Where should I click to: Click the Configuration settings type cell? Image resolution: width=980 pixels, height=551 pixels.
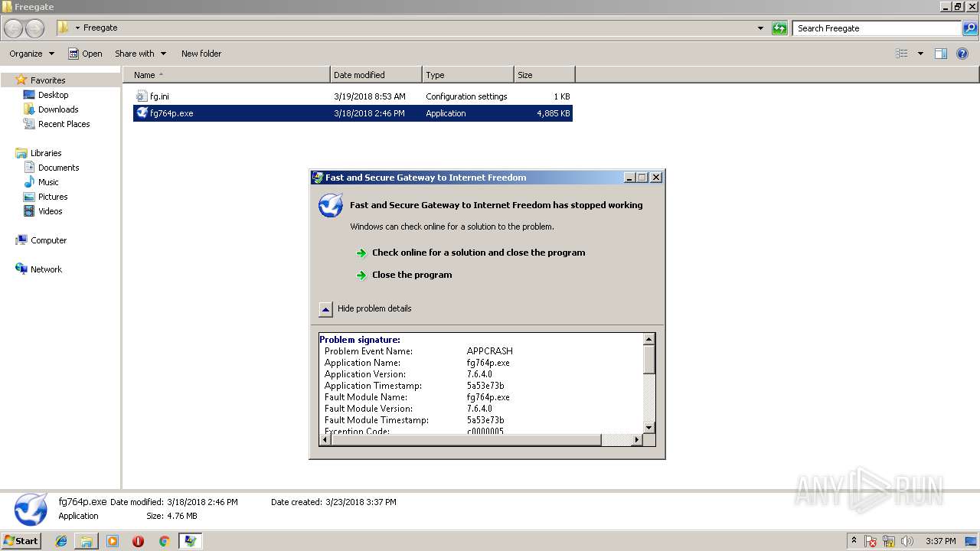point(466,96)
